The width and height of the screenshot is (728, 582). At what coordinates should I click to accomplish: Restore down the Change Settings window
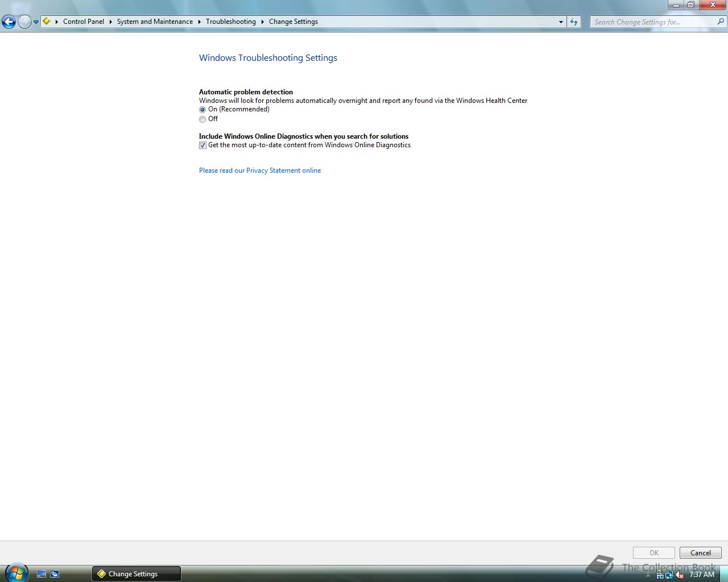coord(690,5)
